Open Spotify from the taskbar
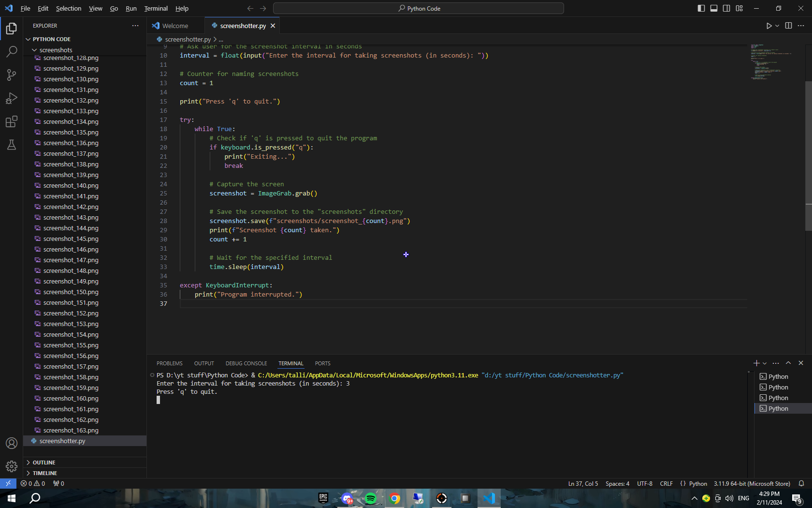812x508 pixels. [371, 498]
